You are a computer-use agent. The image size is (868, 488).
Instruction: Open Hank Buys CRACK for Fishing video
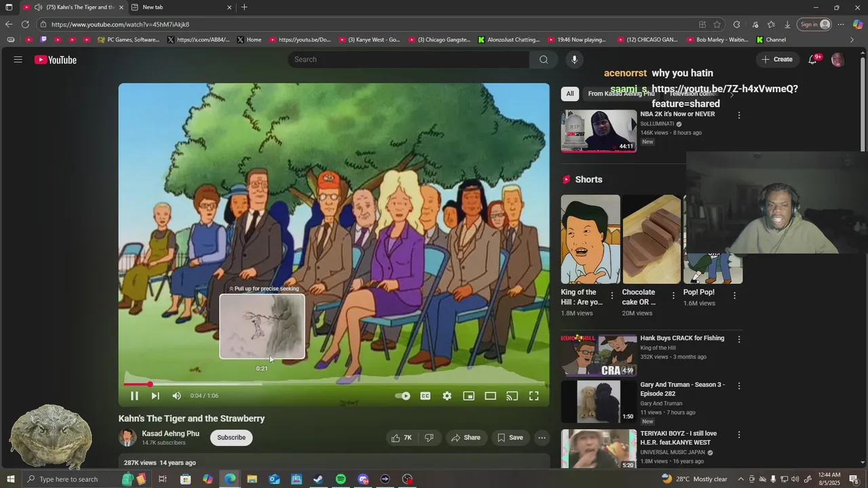(599, 354)
